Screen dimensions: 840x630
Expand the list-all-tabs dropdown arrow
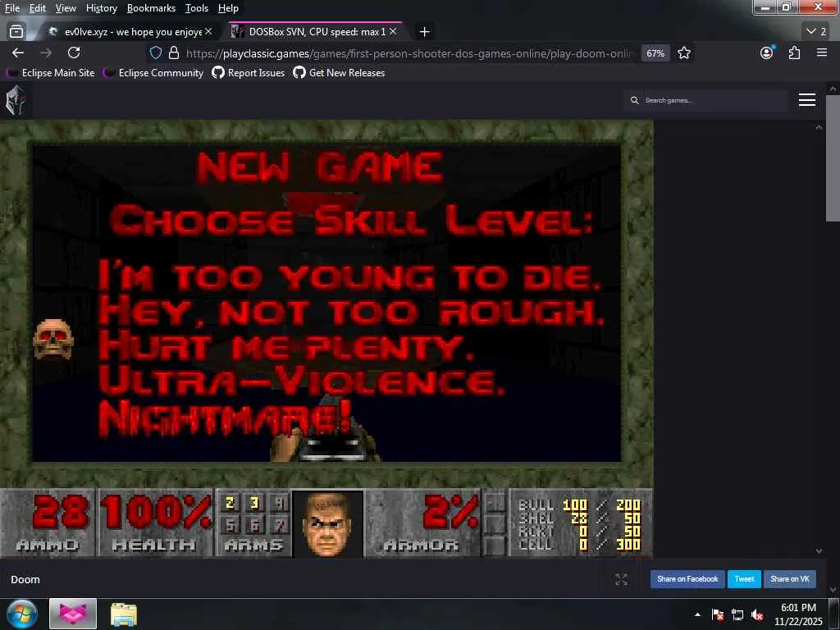coord(816,32)
